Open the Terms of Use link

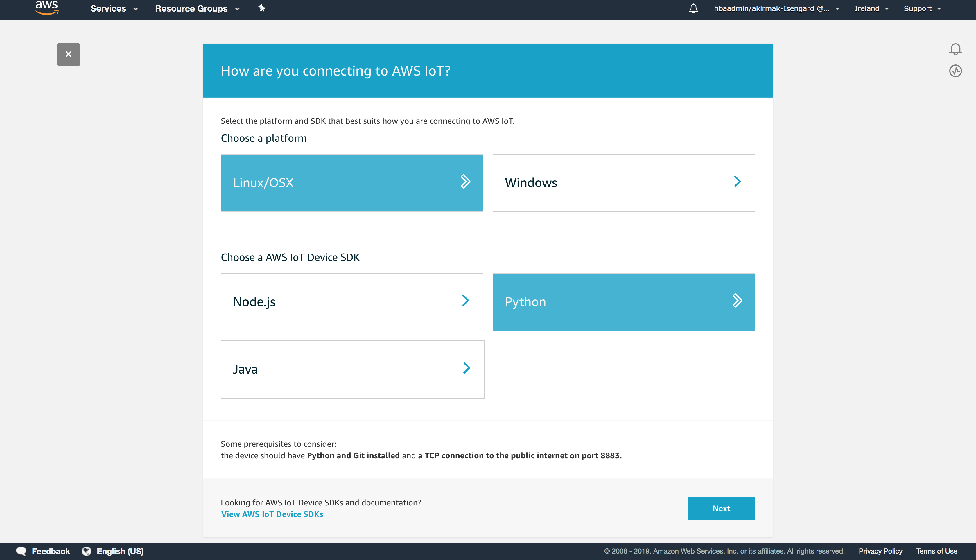click(936, 551)
